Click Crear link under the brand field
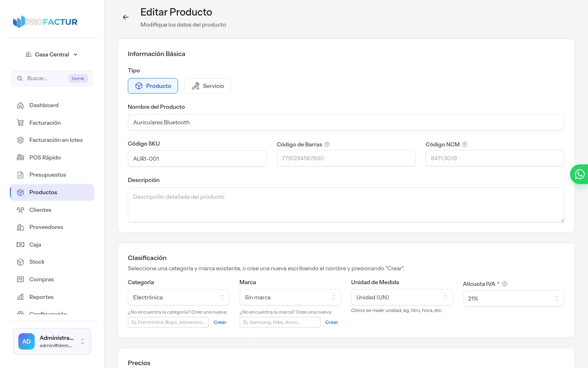Image resolution: width=588 pixels, height=368 pixels. click(x=332, y=322)
